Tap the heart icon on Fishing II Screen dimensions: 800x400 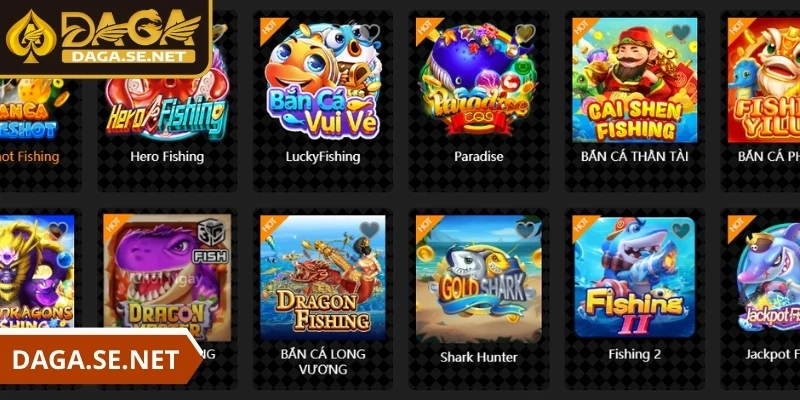[681, 230]
